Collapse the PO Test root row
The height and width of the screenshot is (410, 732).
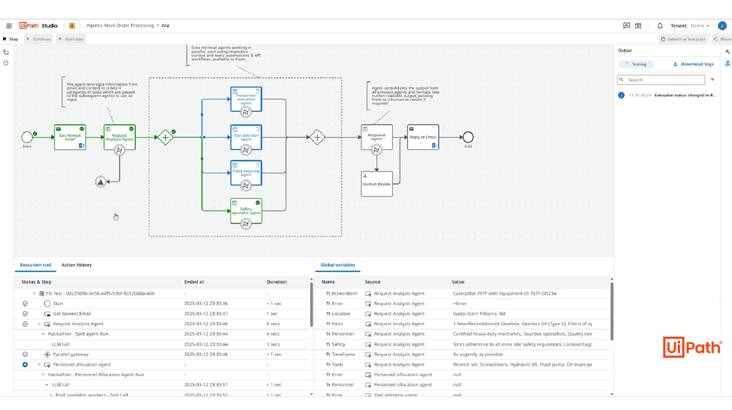click(34, 293)
